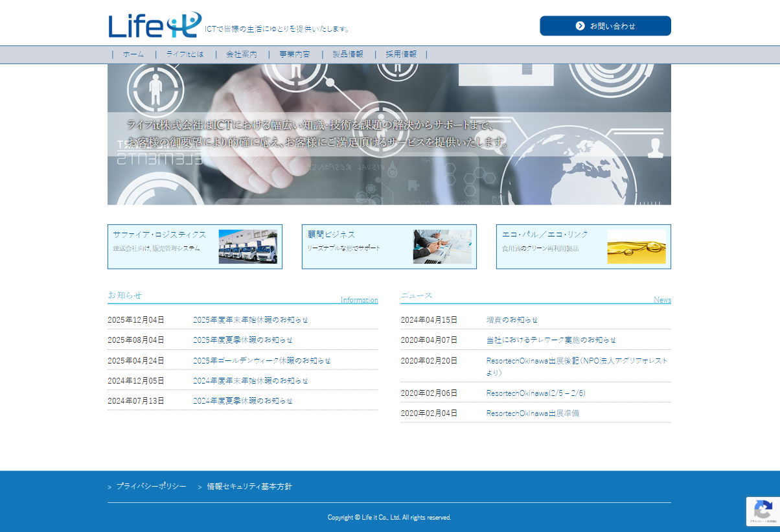Click the お問い合わせ contact button
The width and height of the screenshot is (780, 532).
point(605,26)
